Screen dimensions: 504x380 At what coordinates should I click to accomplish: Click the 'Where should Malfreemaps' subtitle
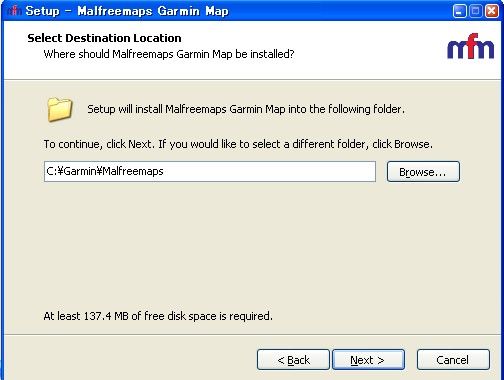(169, 54)
